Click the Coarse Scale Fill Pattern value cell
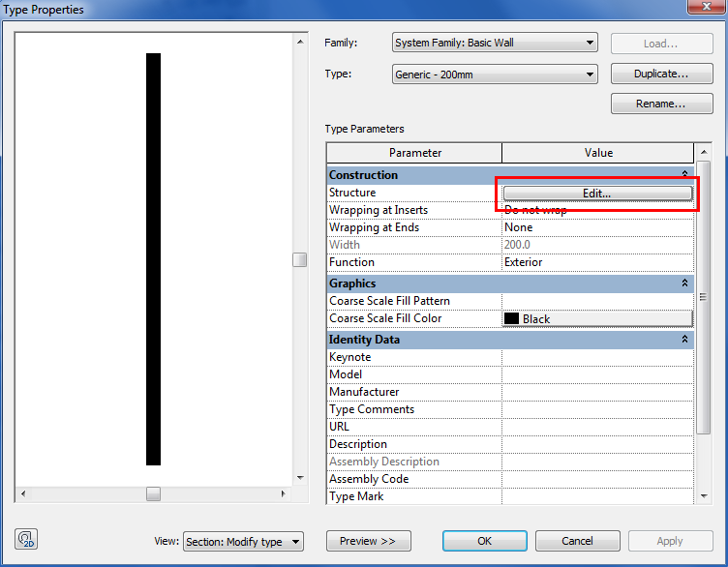 point(597,301)
